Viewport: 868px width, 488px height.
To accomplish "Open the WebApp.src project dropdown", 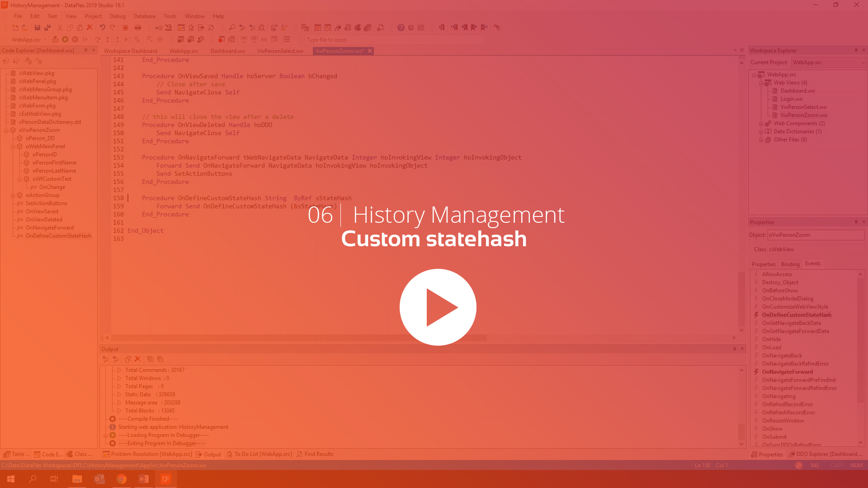I will pyautogui.click(x=45, y=39).
